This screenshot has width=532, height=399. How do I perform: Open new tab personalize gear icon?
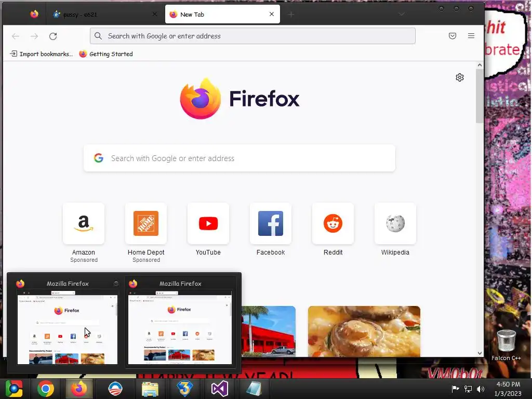click(x=459, y=77)
